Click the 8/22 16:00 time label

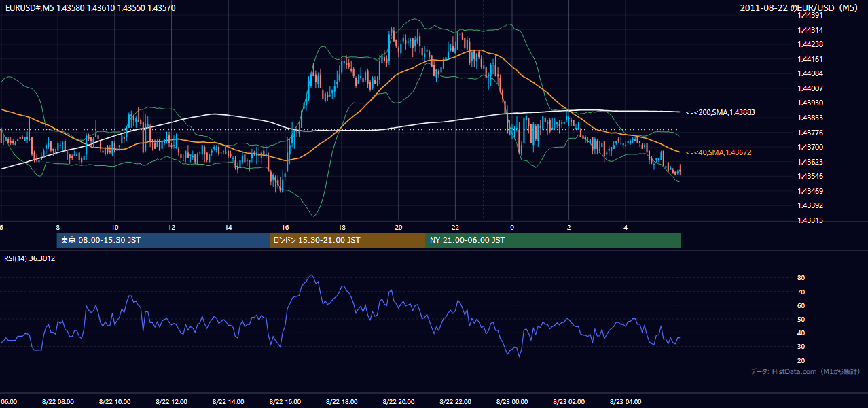(x=285, y=402)
